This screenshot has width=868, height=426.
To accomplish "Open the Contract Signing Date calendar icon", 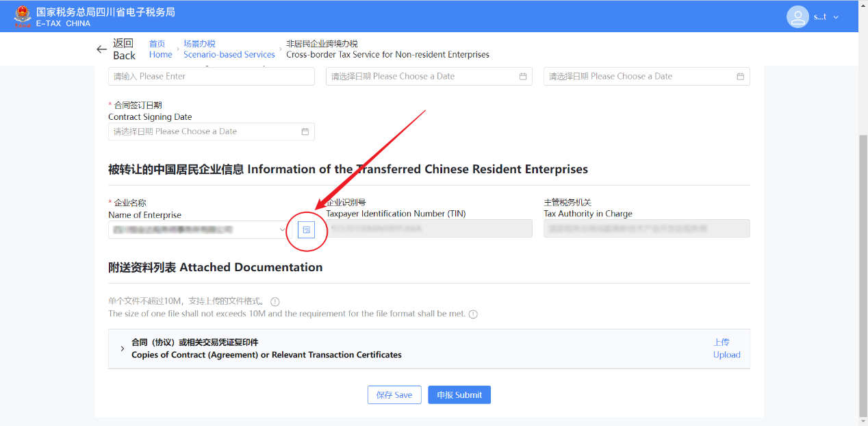I will [x=305, y=131].
